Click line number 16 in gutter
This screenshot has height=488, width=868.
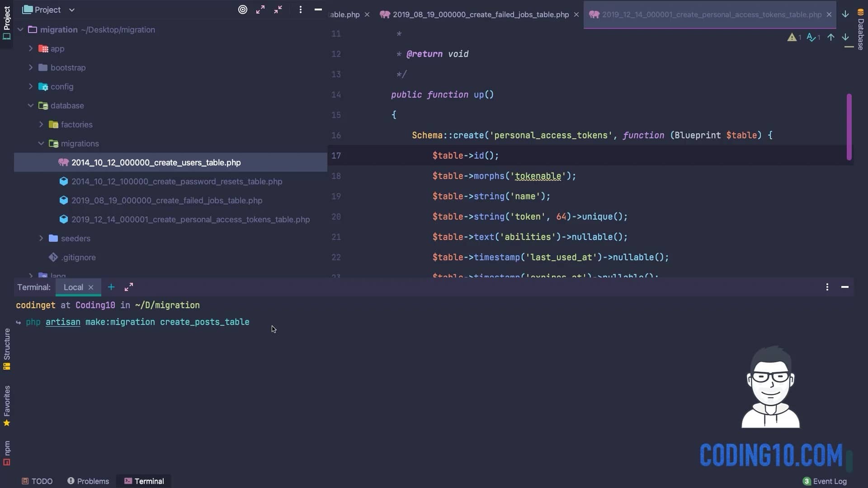336,135
